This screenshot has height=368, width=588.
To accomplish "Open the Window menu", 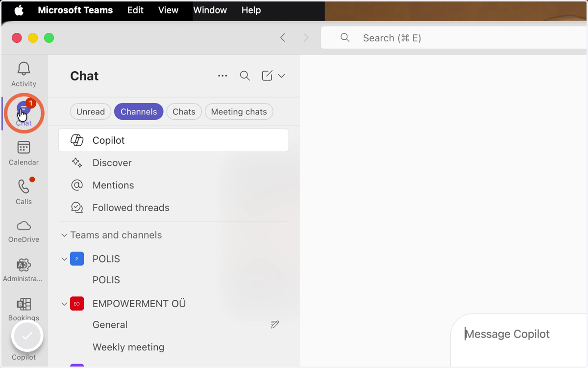I will coord(210,10).
